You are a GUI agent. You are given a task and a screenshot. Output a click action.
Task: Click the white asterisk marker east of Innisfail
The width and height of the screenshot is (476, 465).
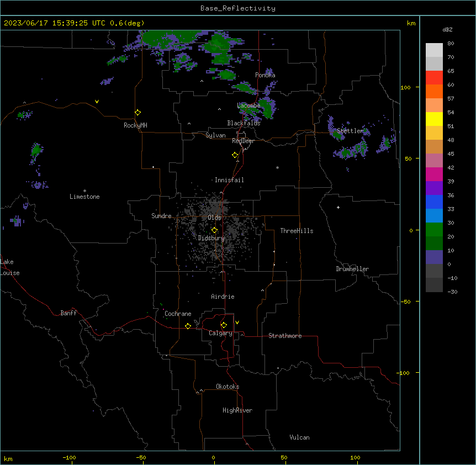point(277,167)
